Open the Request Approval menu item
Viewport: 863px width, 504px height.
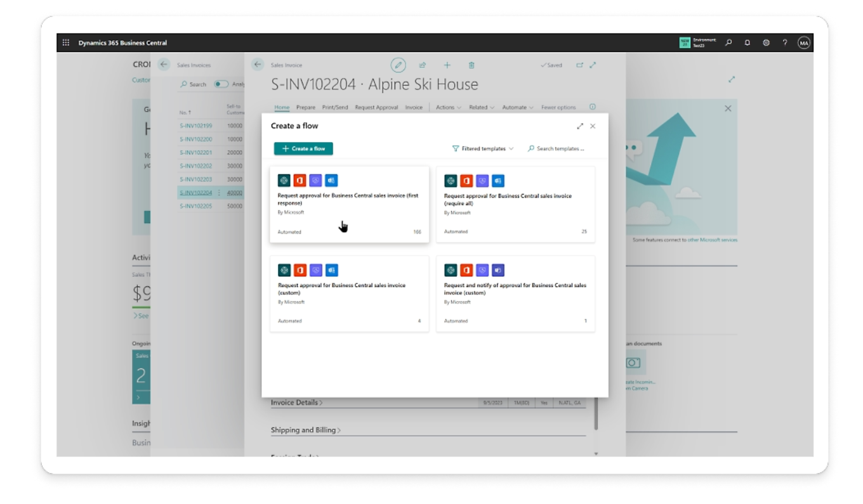click(376, 107)
